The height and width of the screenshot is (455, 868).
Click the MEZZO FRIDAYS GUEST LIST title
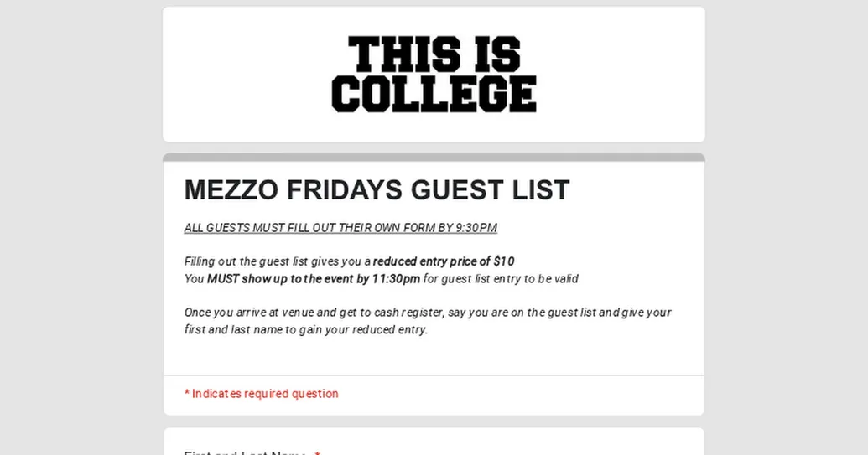coord(377,190)
